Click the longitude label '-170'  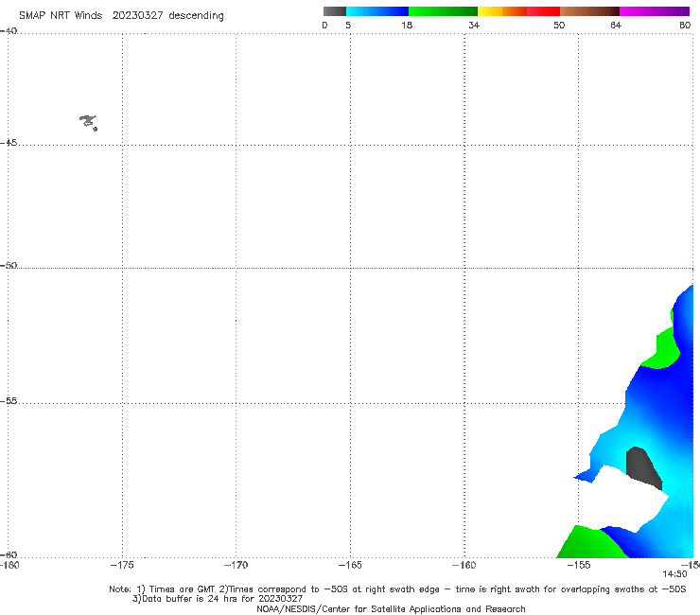pyautogui.click(x=236, y=566)
